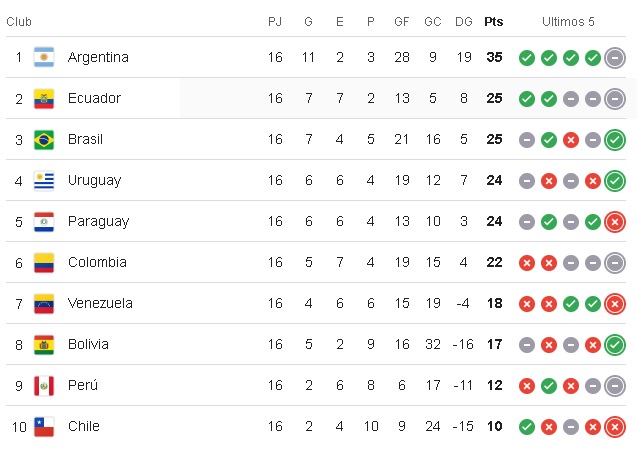Click the Ultimos 5 column header
The height and width of the screenshot is (457, 637).
point(568,21)
